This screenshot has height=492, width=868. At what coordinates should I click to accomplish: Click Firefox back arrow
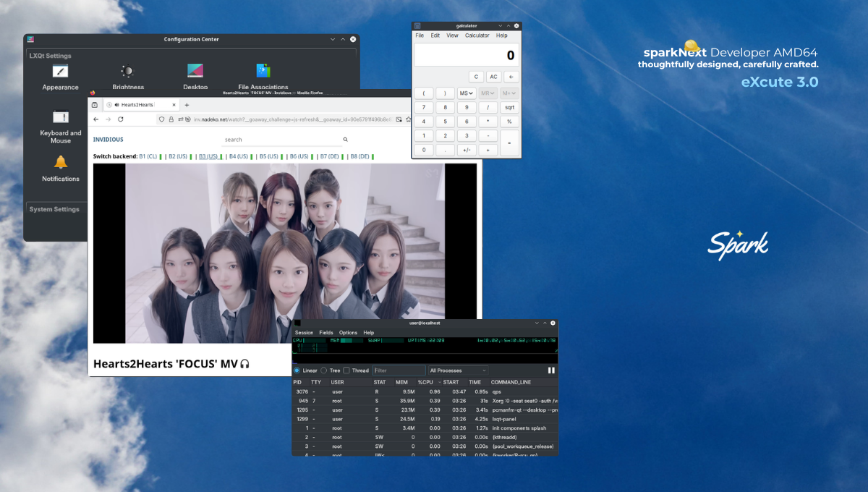(x=95, y=119)
